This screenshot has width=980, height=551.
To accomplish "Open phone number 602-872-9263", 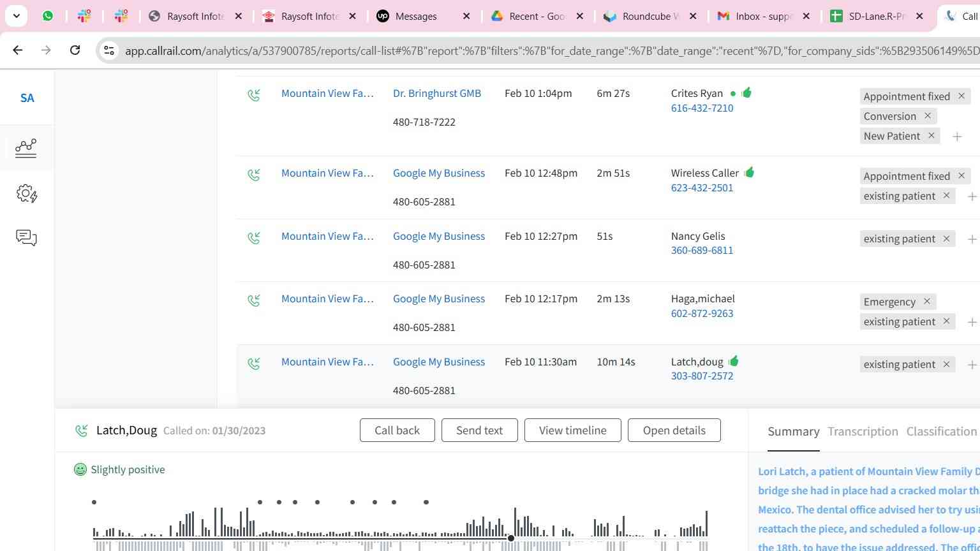I will click(x=702, y=313).
